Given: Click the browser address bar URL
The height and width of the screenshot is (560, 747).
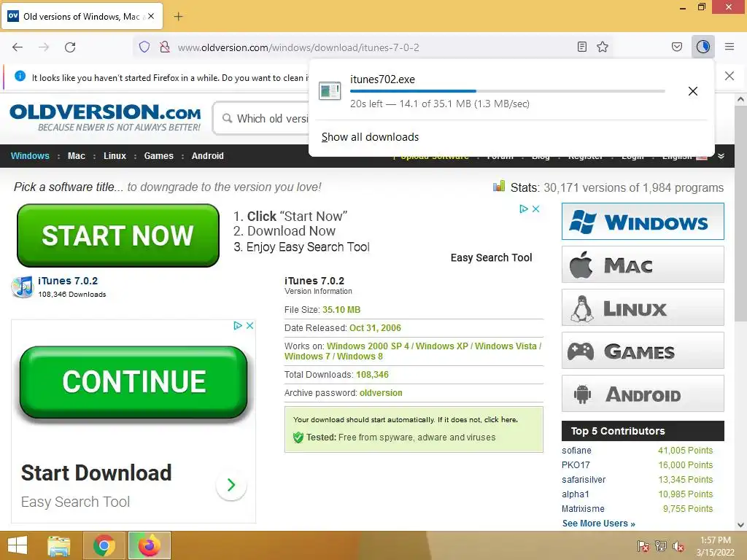Looking at the screenshot, I should coord(298,47).
